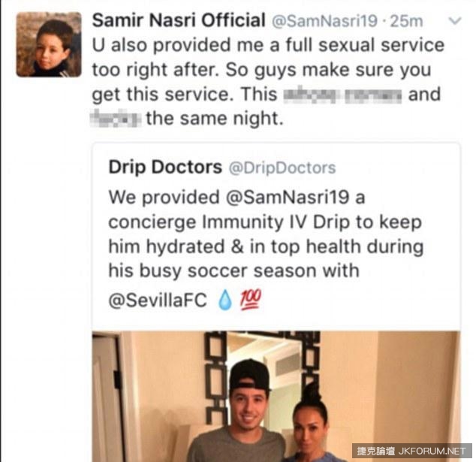Click the JKFORUM.NET watermark
Image resolution: width=476 pixels, height=462 pixels.
pos(412,451)
